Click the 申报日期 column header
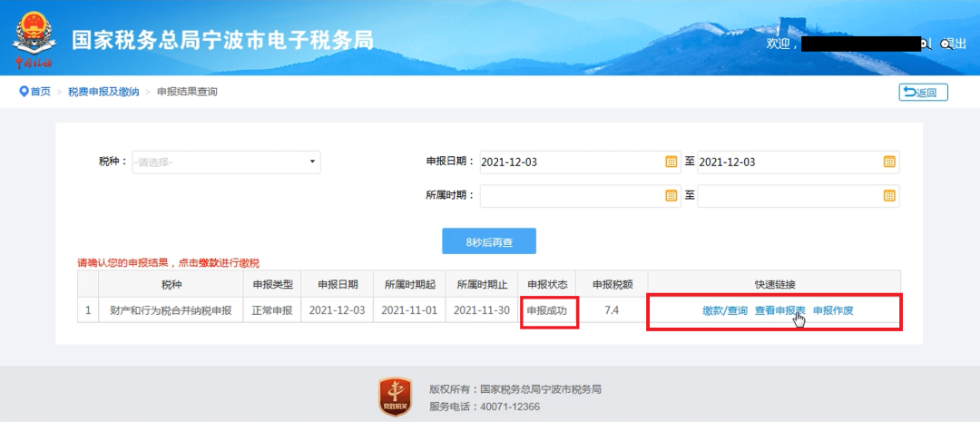This screenshot has width=980, height=422. [x=338, y=284]
